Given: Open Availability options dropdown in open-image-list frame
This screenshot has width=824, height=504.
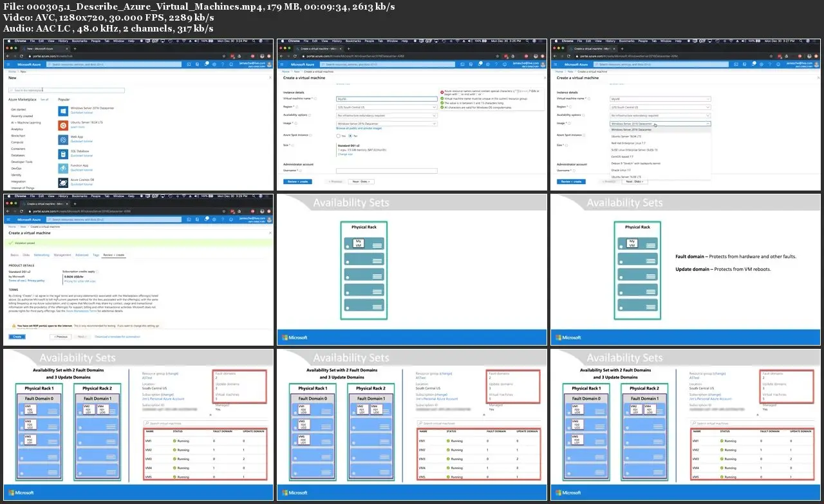Looking at the screenshot, I should (x=660, y=115).
